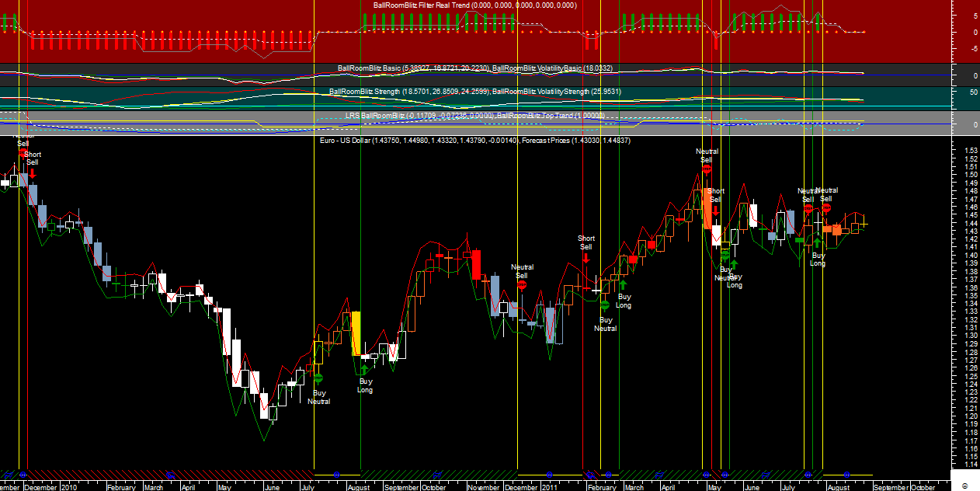The width and height of the screenshot is (980, 491).
Task: Click the -5 scale label on the Real Trend panel
Action: tap(974, 49)
